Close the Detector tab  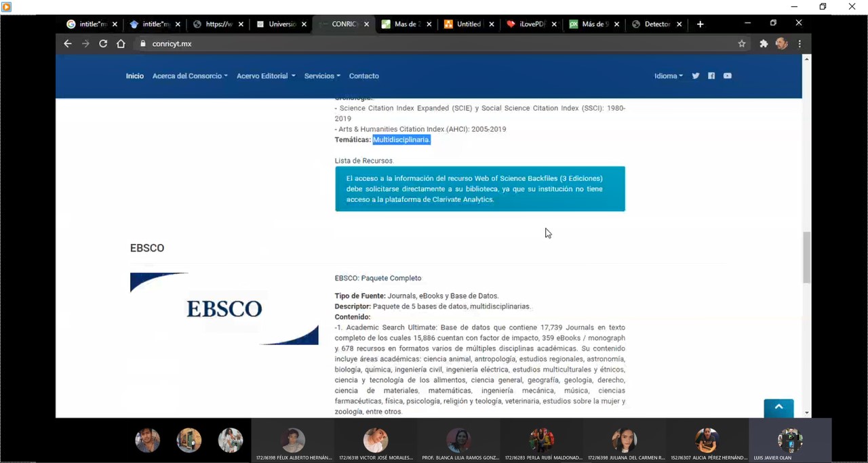pos(679,24)
